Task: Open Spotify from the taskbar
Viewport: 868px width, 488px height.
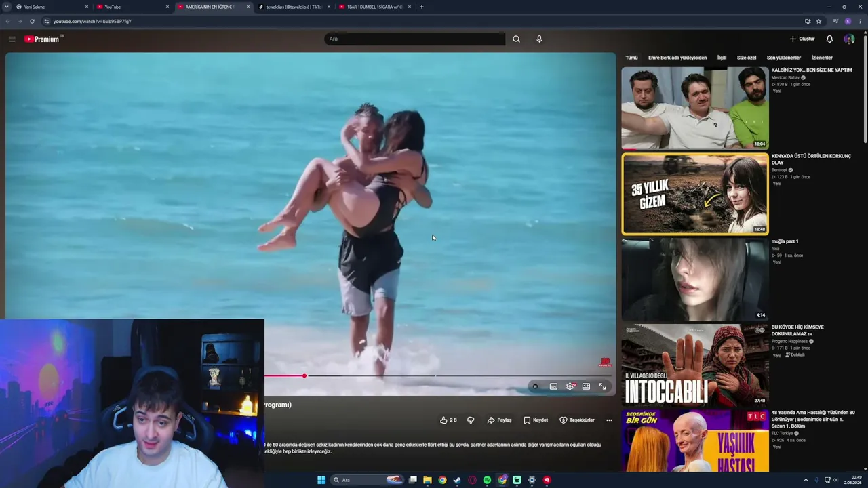Action: coord(487,480)
